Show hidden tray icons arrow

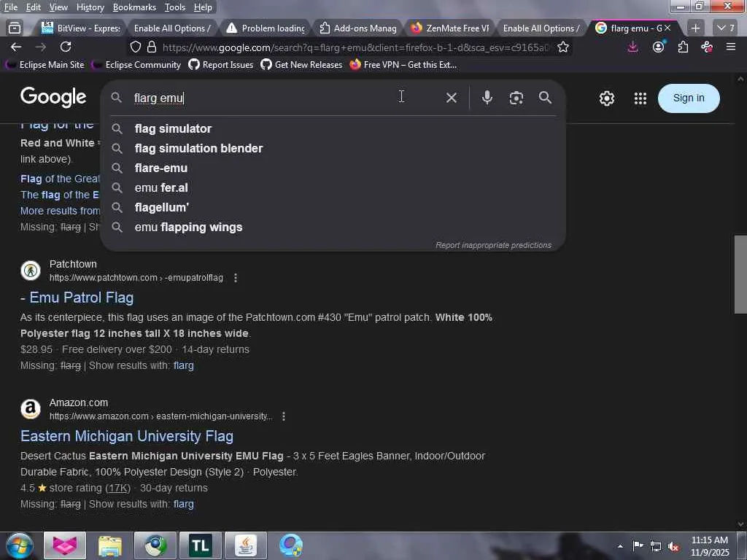click(620, 546)
